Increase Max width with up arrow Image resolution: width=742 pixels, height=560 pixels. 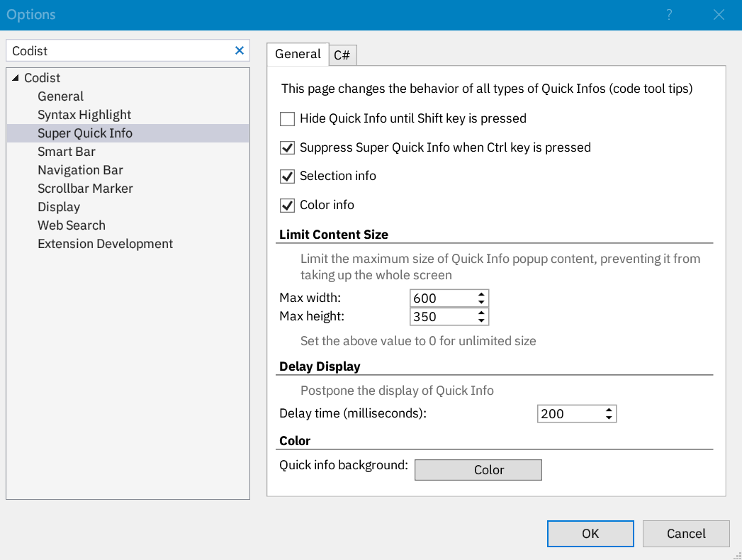[481, 294]
